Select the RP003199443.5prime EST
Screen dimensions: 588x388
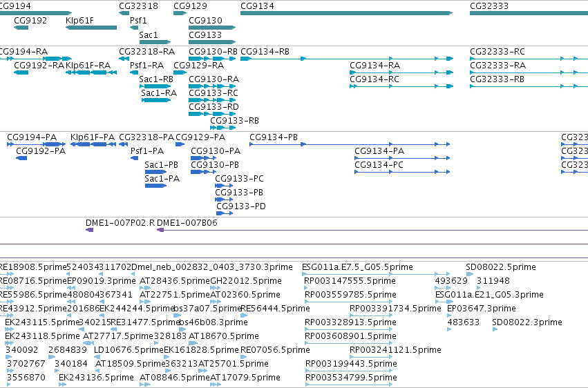click(x=349, y=371)
